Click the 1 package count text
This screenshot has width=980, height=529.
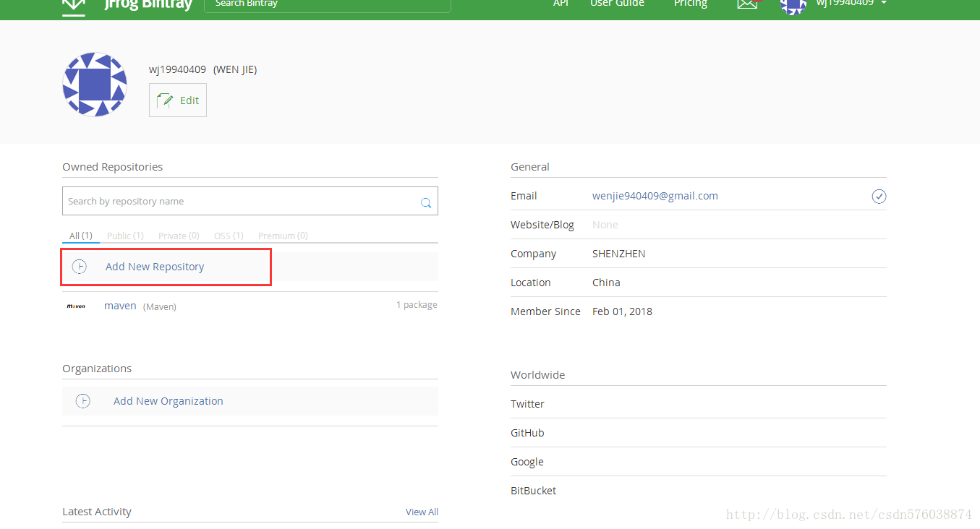417,305
